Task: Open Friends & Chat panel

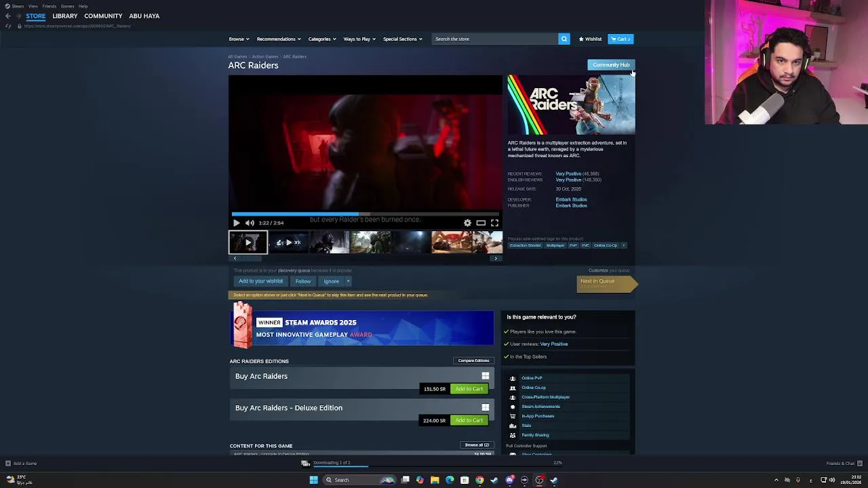Action: (844, 464)
